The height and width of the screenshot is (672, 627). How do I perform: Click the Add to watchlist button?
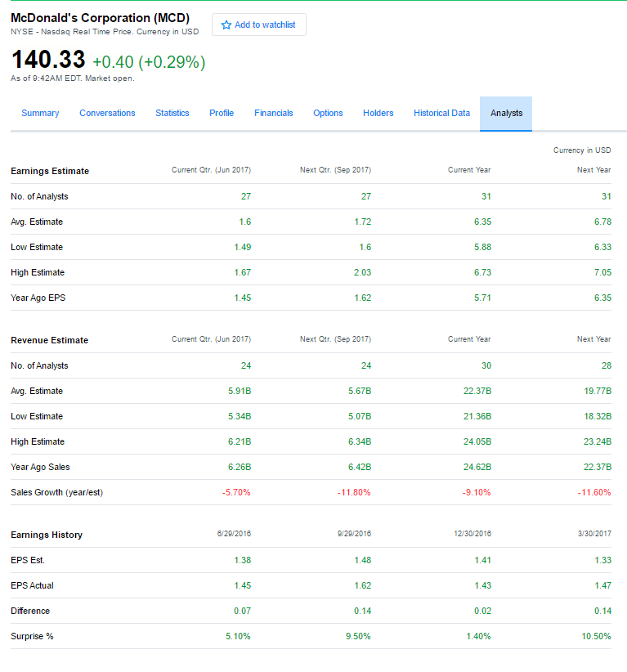pos(259,25)
